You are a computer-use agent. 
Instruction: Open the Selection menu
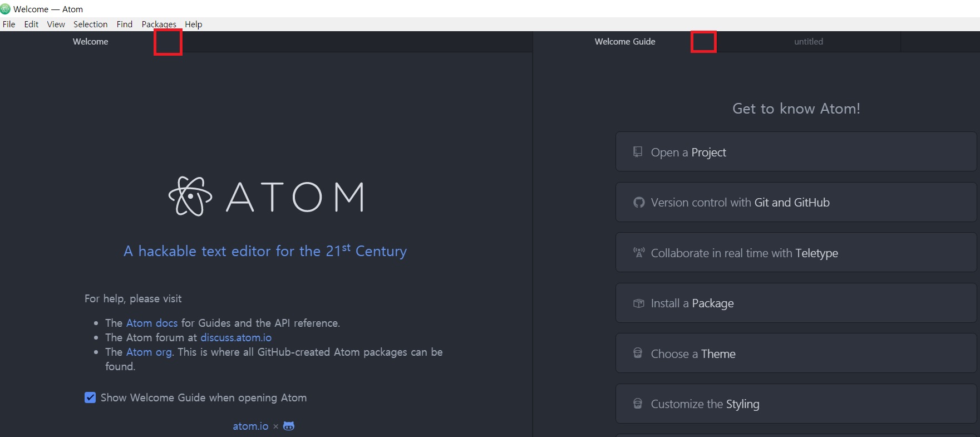[x=90, y=24]
